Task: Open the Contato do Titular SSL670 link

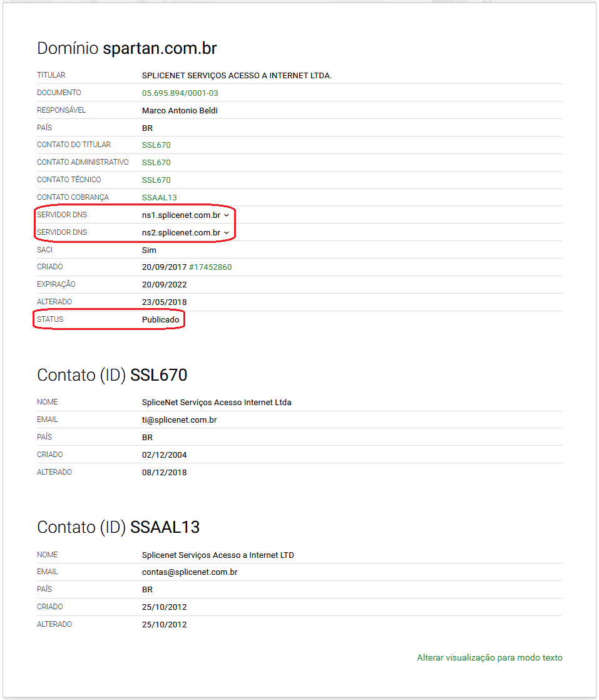Action: point(156,145)
